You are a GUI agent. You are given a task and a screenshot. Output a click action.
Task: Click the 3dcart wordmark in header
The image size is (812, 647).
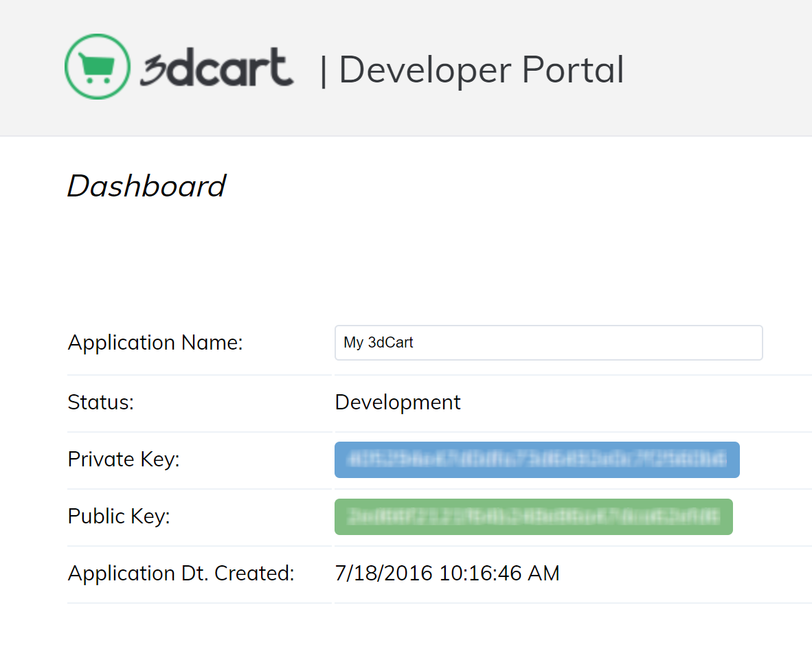pyautogui.click(x=216, y=67)
